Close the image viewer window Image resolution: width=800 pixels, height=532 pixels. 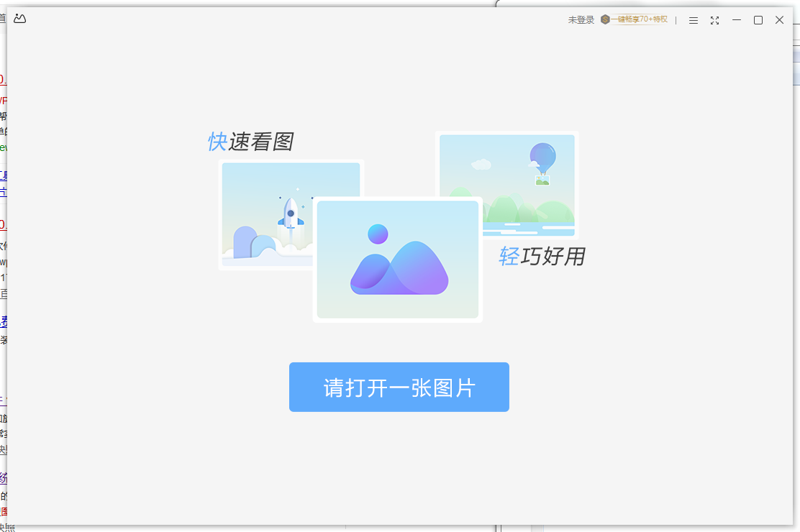click(780, 20)
